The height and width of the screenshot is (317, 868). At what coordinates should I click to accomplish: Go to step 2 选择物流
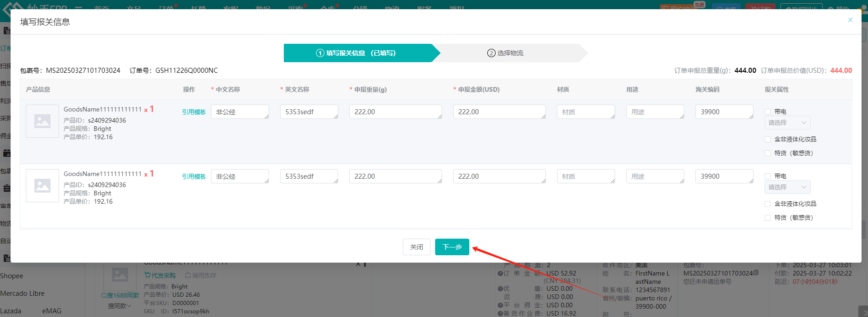(505, 53)
